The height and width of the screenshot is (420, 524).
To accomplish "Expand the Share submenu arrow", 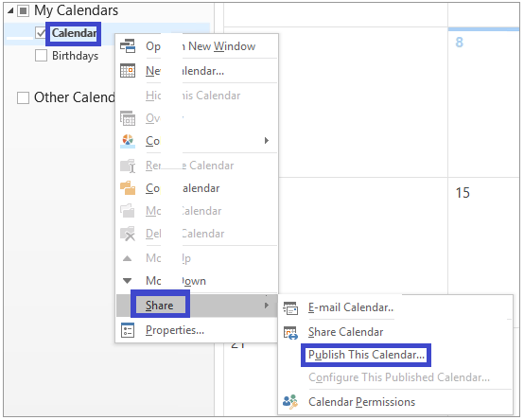I will pyautogui.click(x=267, y=306).
